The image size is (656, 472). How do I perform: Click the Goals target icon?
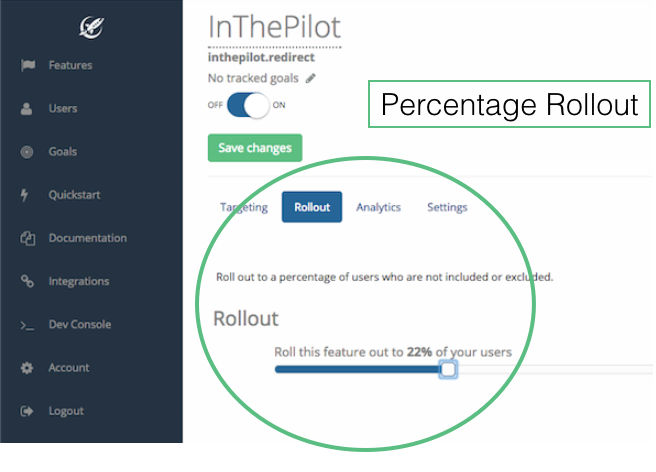27,152
